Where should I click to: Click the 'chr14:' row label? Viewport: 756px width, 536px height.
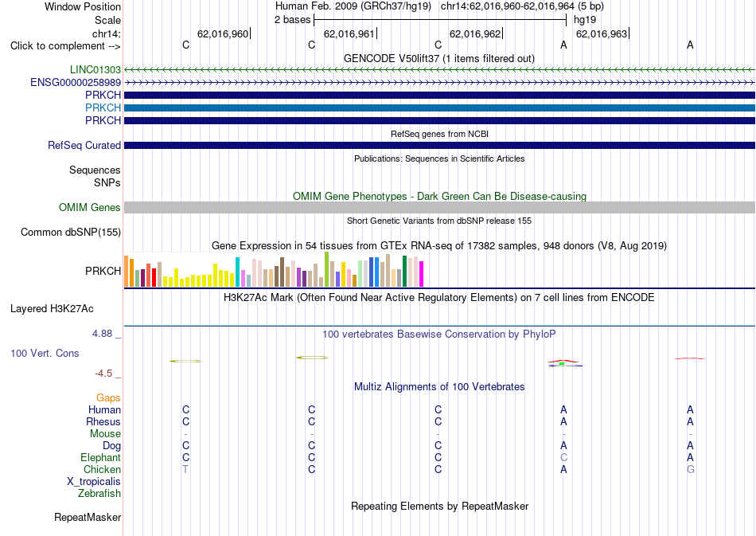pos(106,33)
